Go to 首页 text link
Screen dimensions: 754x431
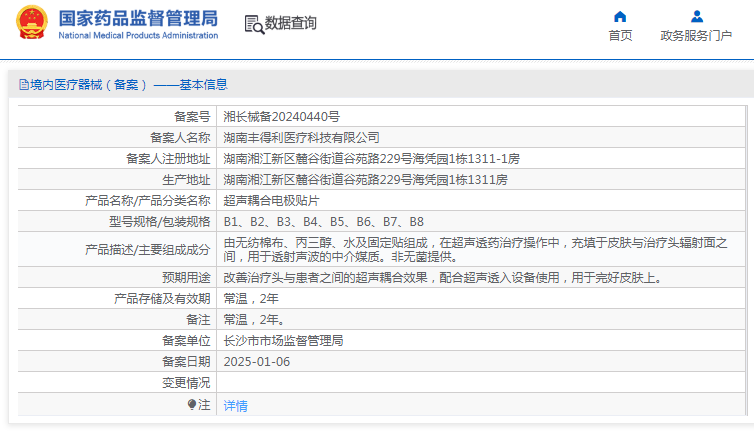point(620,35)
